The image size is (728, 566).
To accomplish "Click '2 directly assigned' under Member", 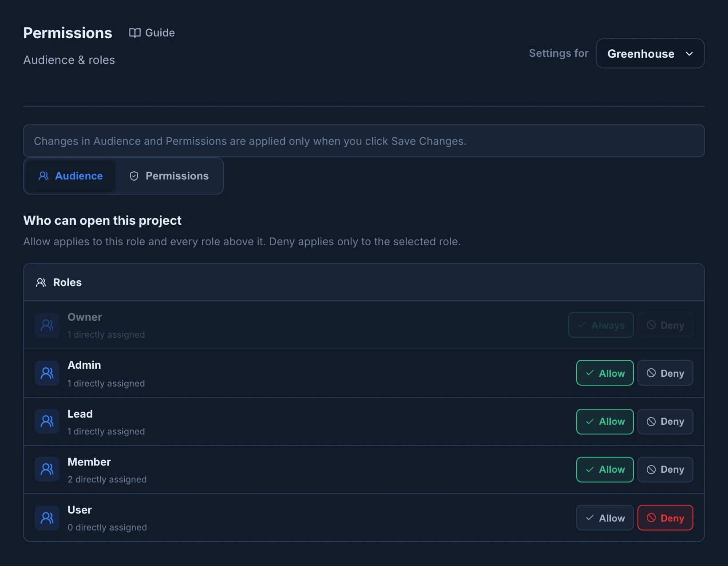I will (x=107, y=479).
